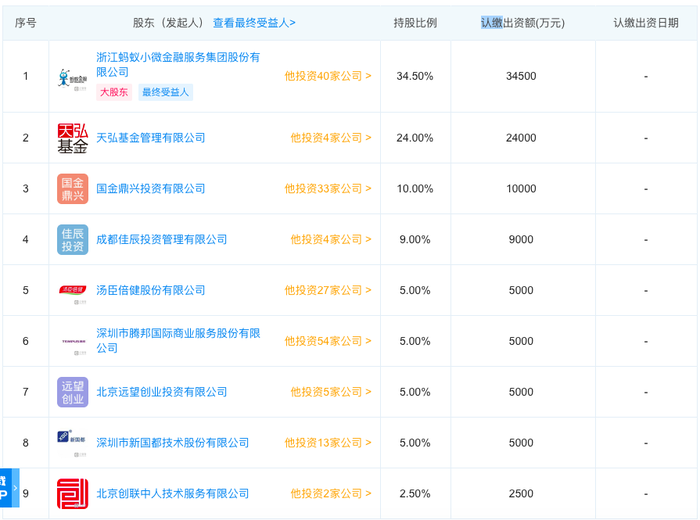Screen dimensions: 700x520
Task: Open 成都佳辰投资管理有限公司 link
Action: [x=162, y=240]
